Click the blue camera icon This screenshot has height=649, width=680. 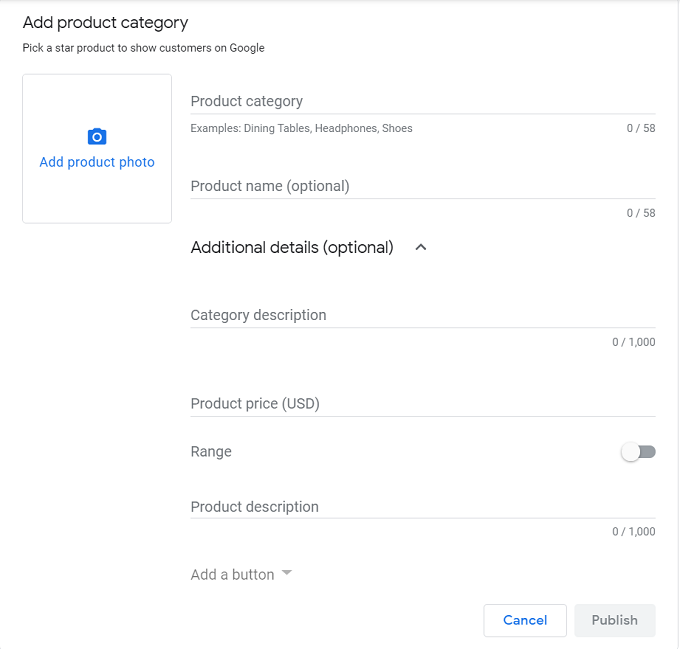pos(97,137)
